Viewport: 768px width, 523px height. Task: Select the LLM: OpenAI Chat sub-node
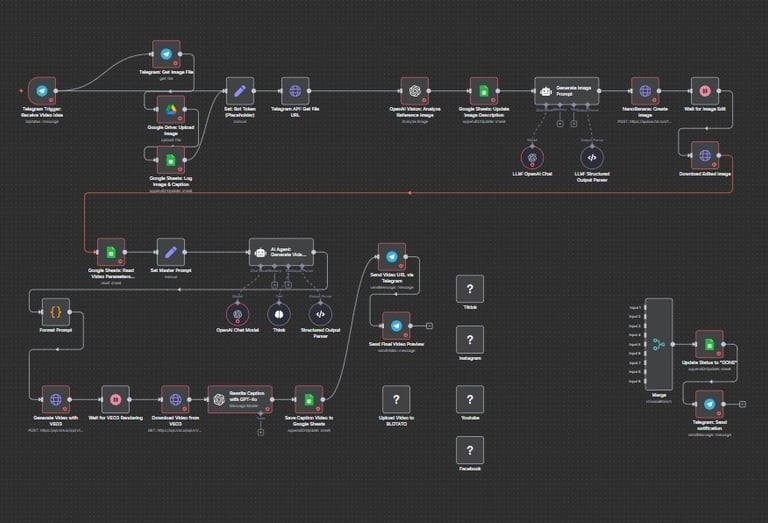532,158
